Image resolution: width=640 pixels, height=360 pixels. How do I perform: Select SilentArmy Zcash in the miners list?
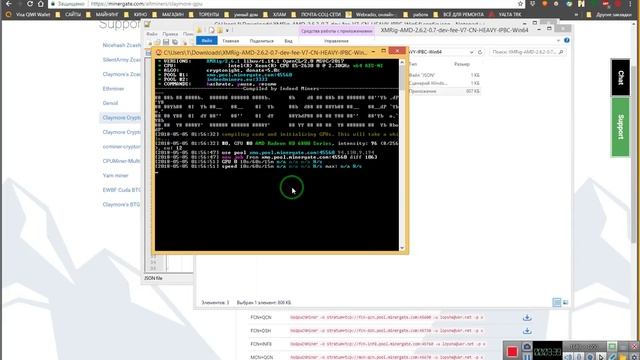pyautogui.click(x=122, y=60)
